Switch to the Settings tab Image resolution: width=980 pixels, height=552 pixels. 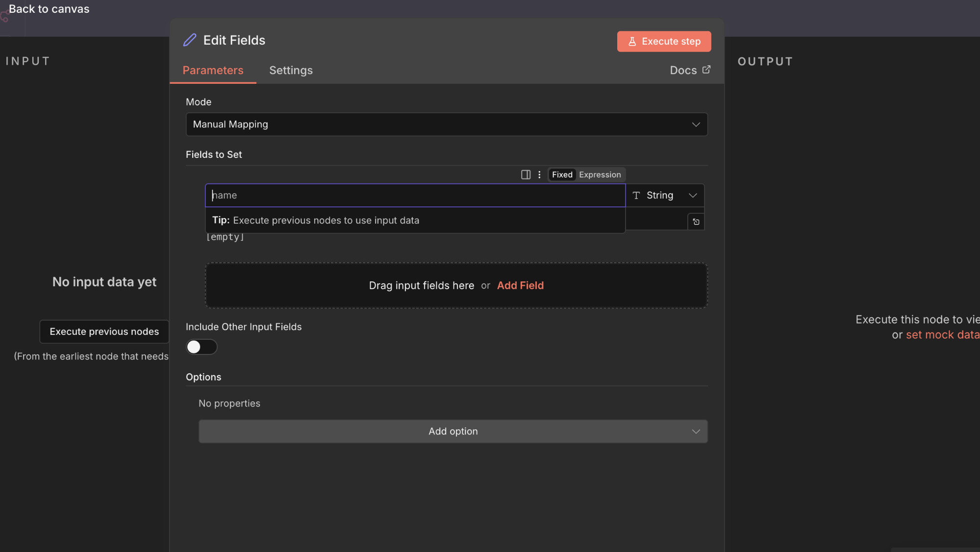(291, 71)
